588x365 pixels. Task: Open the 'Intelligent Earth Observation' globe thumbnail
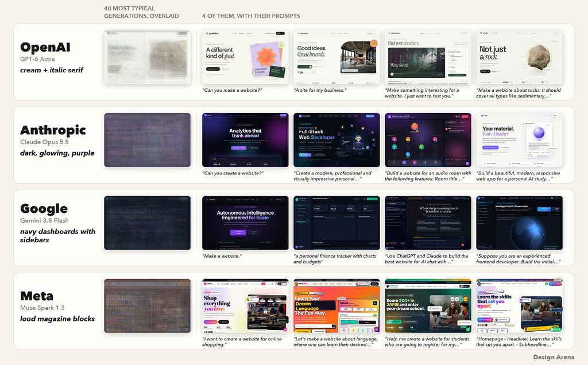pyautogui.click(x=519, y=223)
